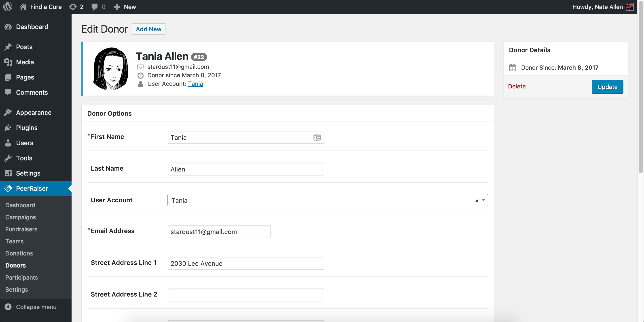Open the Teams submenu
Screen dimensions: 644x322
pos(15,241)
